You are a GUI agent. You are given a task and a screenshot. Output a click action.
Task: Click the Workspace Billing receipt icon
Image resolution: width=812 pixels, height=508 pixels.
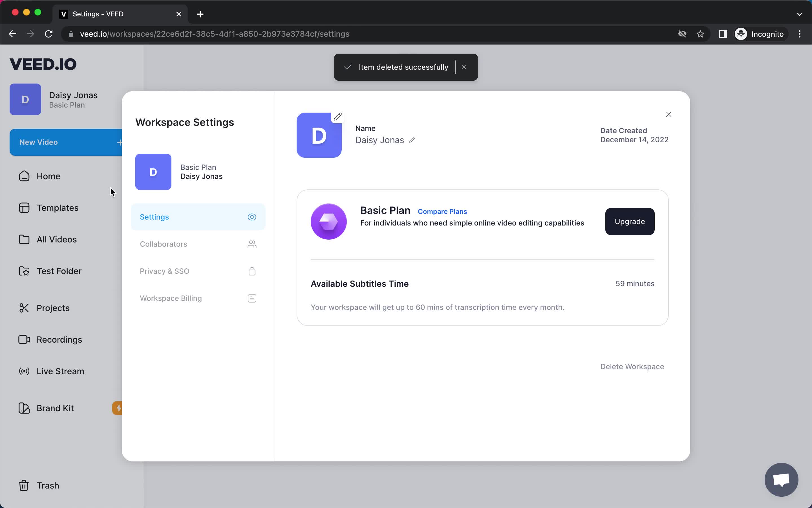(252, 298)
